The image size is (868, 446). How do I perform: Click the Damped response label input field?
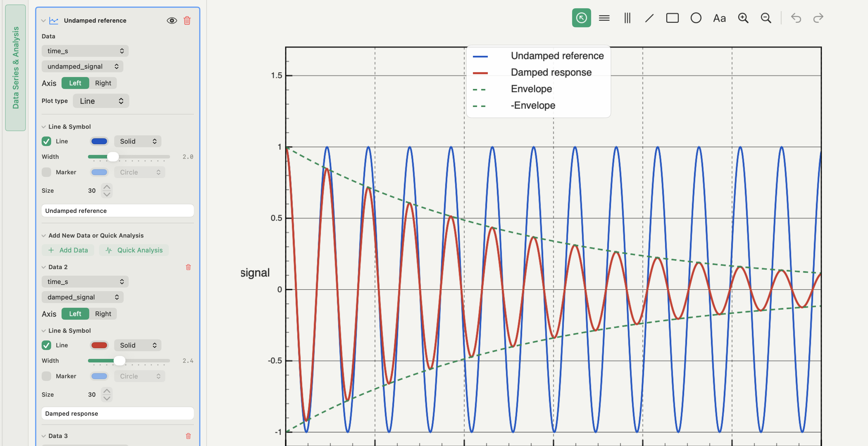[x=118, y=414]
